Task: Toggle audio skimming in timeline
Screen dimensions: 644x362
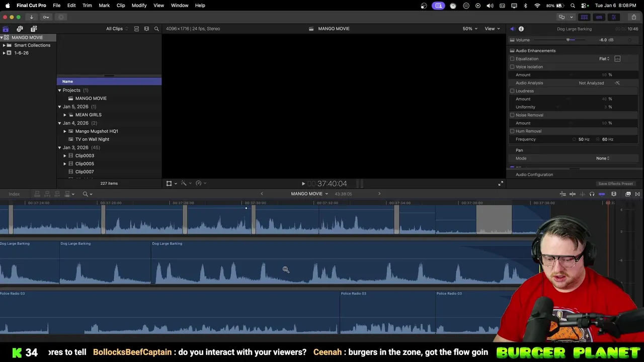Action: [x=582, y=194]
